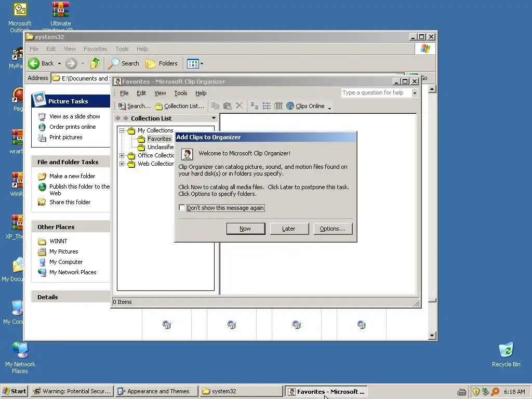Open Collection List from the Clip Organizer toolbar
The image size is (532, 399).
(x=179, y=106)
